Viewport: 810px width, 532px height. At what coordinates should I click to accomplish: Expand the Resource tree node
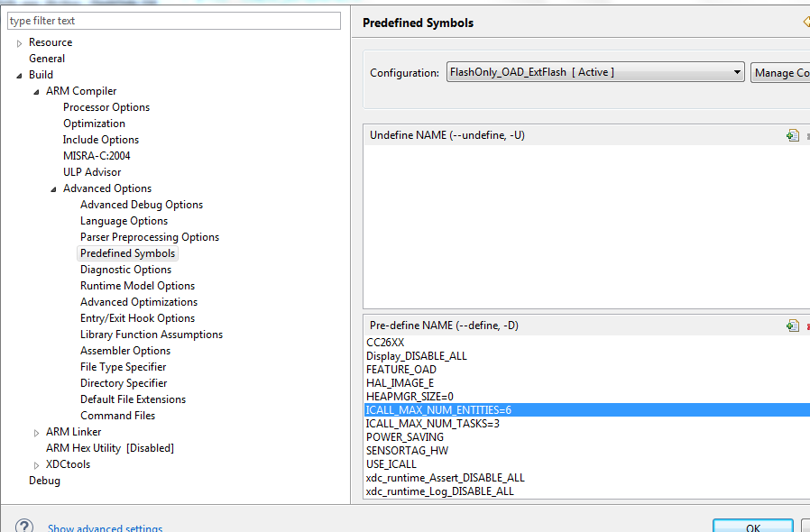click(x=19, y=43)
